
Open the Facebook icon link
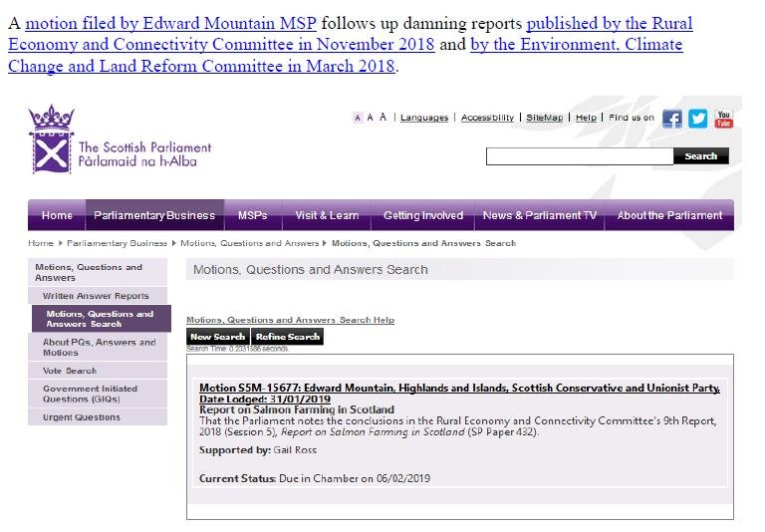point(671,119)
